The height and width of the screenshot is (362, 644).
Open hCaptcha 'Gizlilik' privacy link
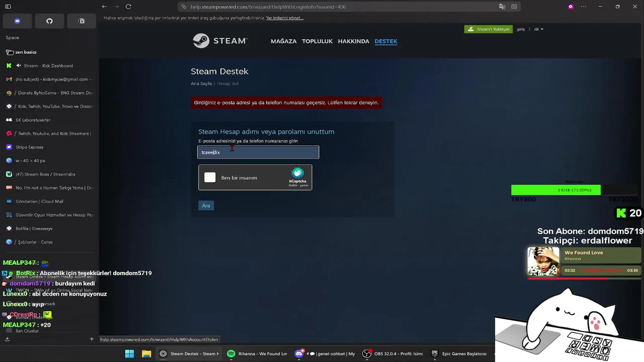[293, 186]
